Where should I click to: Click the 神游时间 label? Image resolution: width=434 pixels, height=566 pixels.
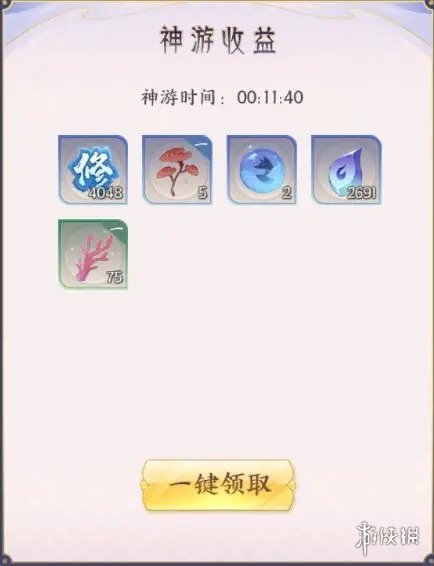[x=178, y=97]
